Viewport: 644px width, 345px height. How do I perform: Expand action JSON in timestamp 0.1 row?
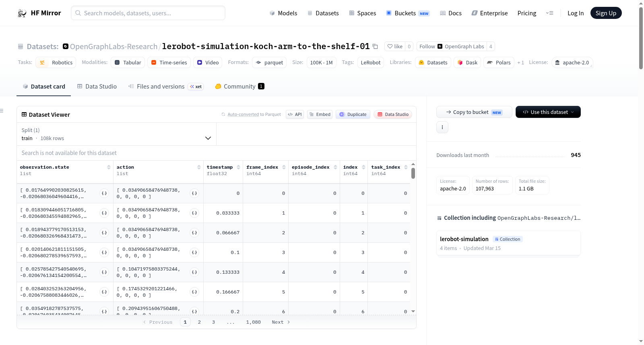(x=194, y=252)
